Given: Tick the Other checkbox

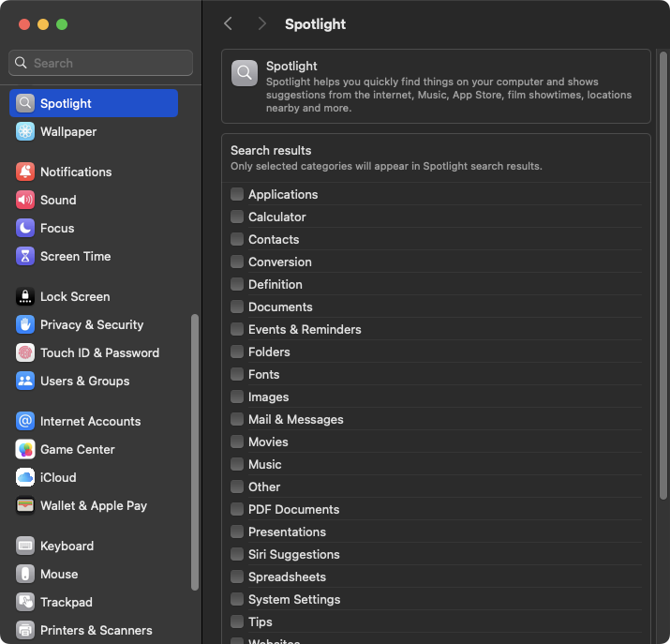Looking at the screenshot, I should click(237, 487).
